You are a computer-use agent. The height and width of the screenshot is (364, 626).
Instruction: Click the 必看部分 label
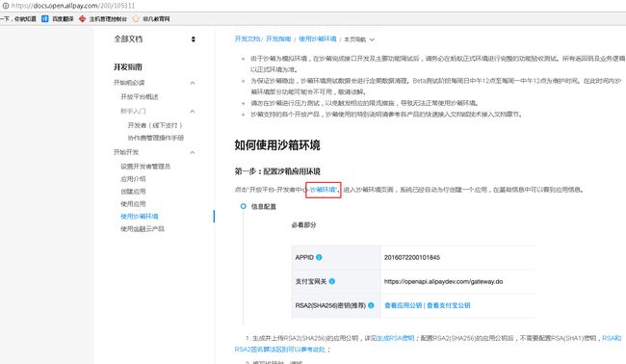[x=303, y=224]
